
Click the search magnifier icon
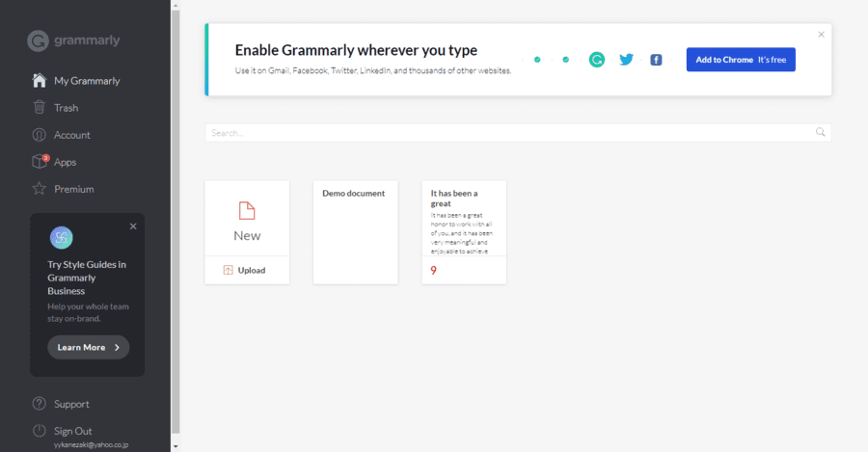pyautogui.click(x=821, y=132)
